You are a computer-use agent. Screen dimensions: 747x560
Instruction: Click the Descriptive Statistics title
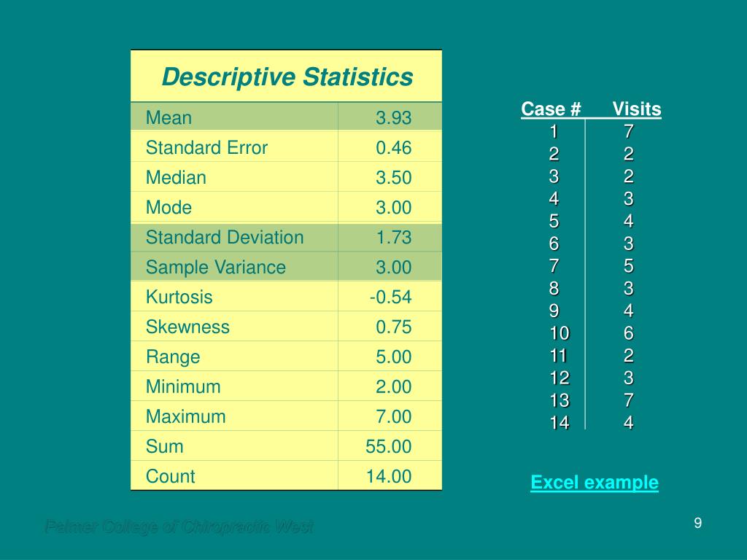coord(287,77)
